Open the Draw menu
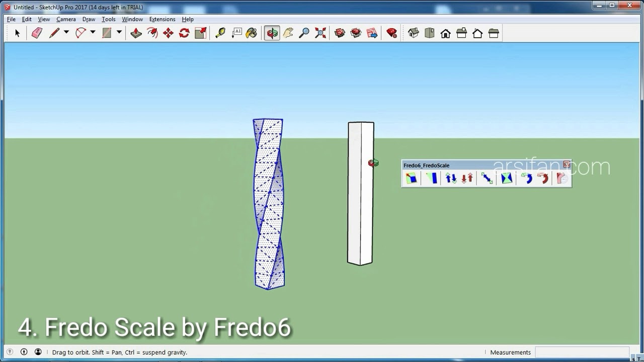644x362 pixels. point(89,19)
